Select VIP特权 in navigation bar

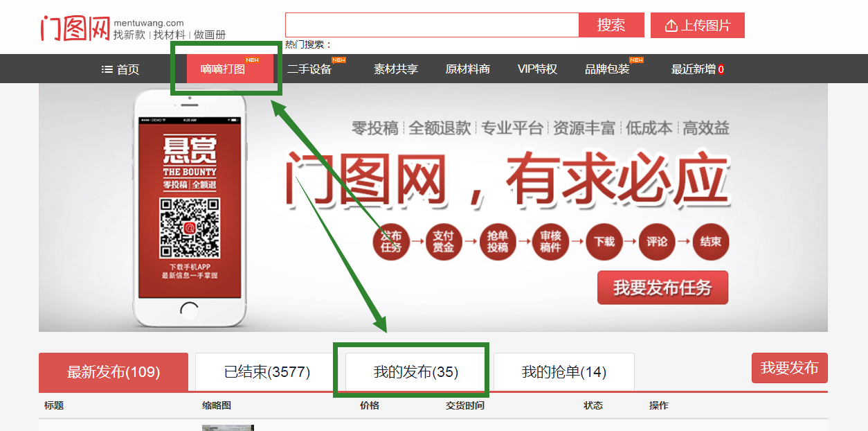coord(537,69)
